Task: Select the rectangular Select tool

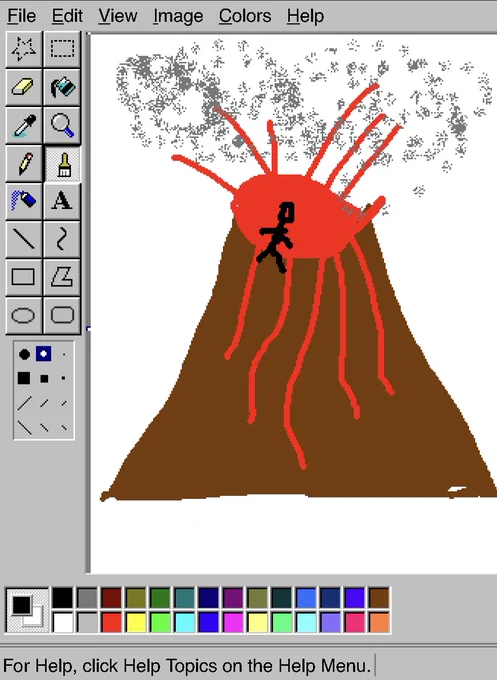Action: (62, 49)
